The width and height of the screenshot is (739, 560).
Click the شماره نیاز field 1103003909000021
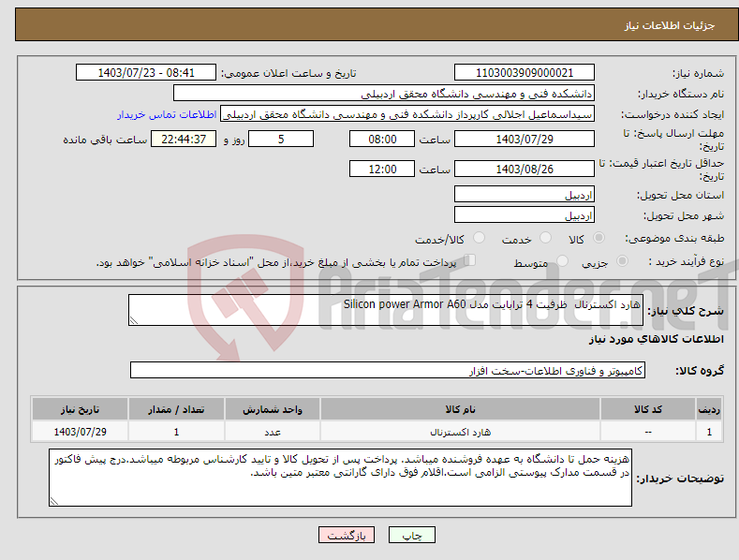tap(525, 73)
